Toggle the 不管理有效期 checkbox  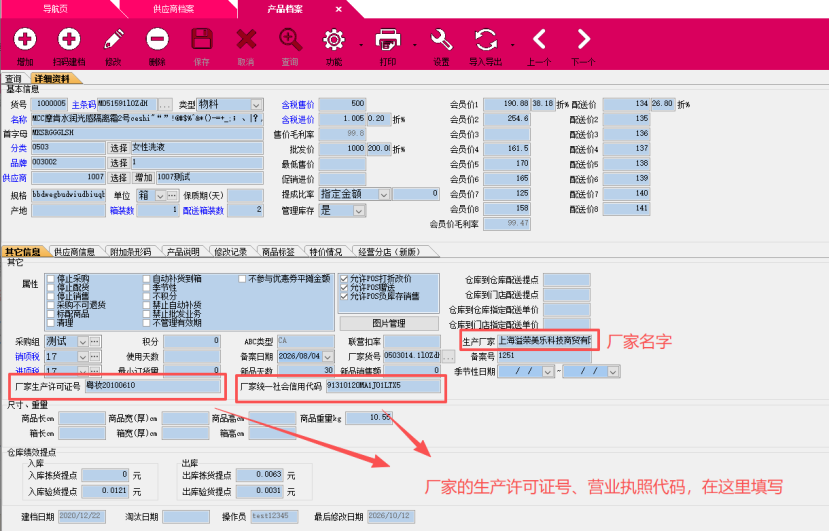pyautogui.click(x=146, y=323)
